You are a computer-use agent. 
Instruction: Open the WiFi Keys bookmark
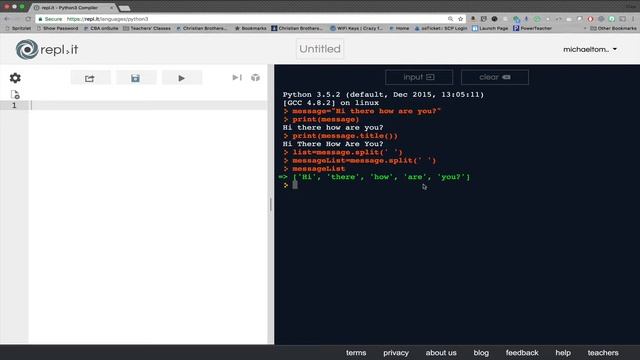pos(356,28)
